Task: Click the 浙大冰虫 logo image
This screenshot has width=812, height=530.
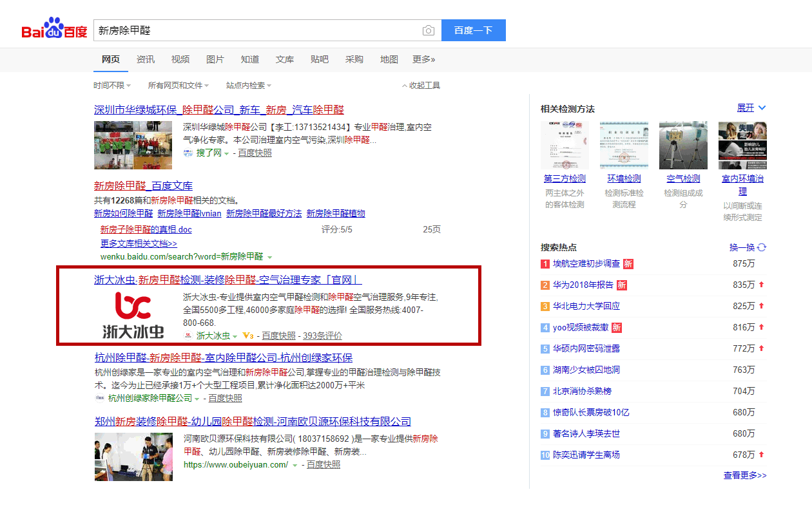Action: pyautogui.click(x=134, y=315)
